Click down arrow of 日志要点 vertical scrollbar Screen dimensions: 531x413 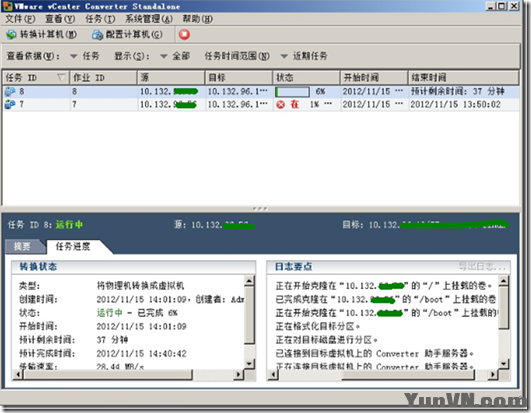(504, 364)
